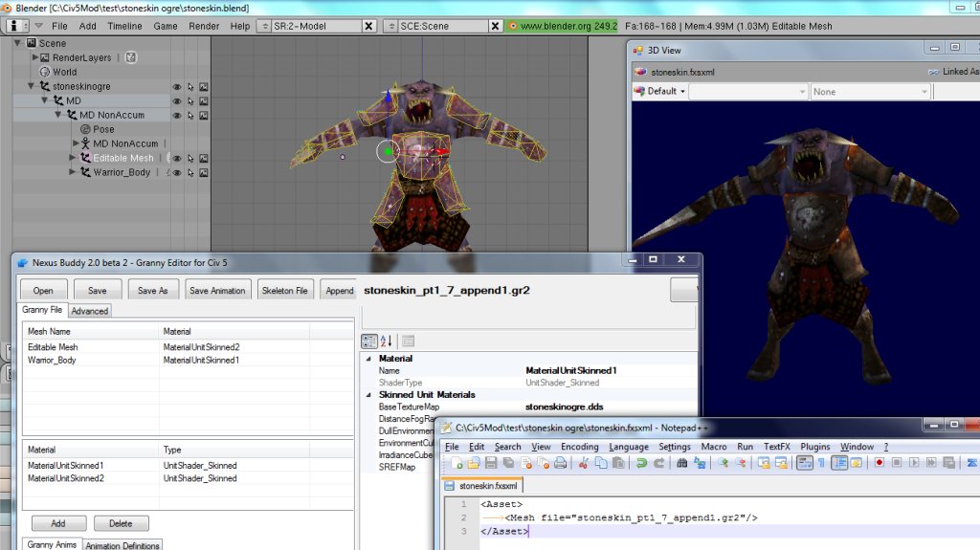Image resolution: width=980 pixels, height=550 pixels.
Task: Open Notepad++ Plugins menu
Action: 815,447
